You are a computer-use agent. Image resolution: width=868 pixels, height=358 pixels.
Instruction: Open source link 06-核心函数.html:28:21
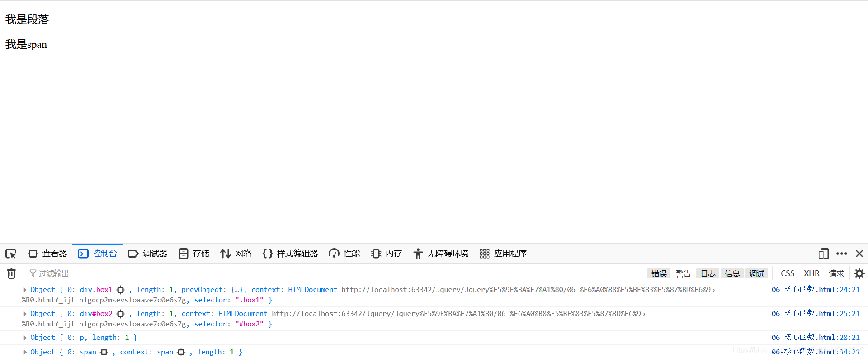tap(816, 337)
